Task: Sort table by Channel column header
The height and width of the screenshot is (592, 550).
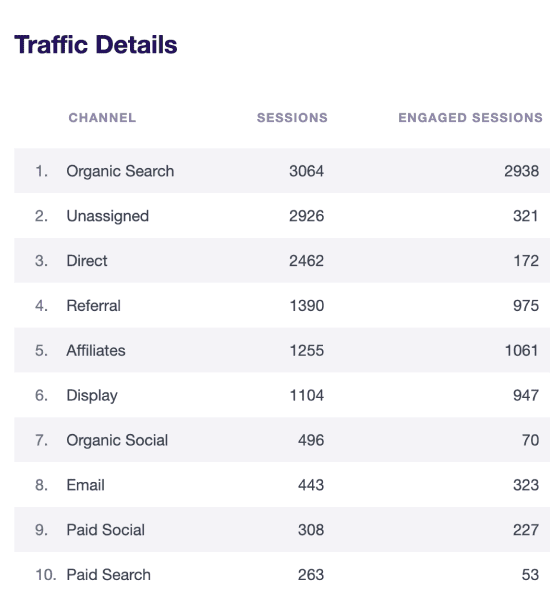Action: click(x=102, y=118)
